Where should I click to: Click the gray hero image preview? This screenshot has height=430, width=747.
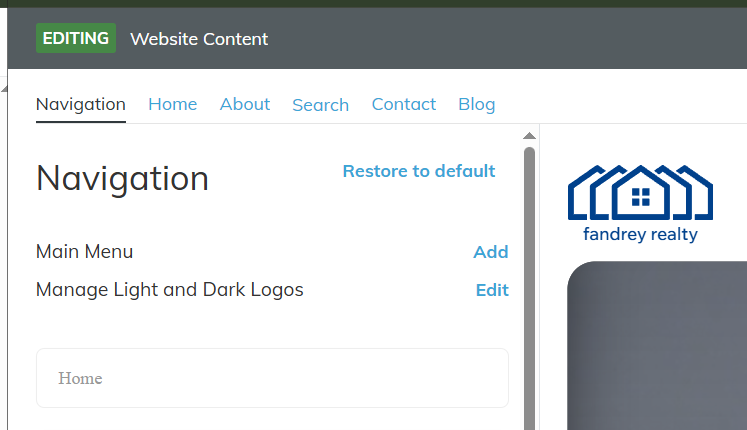coord(657,346)
